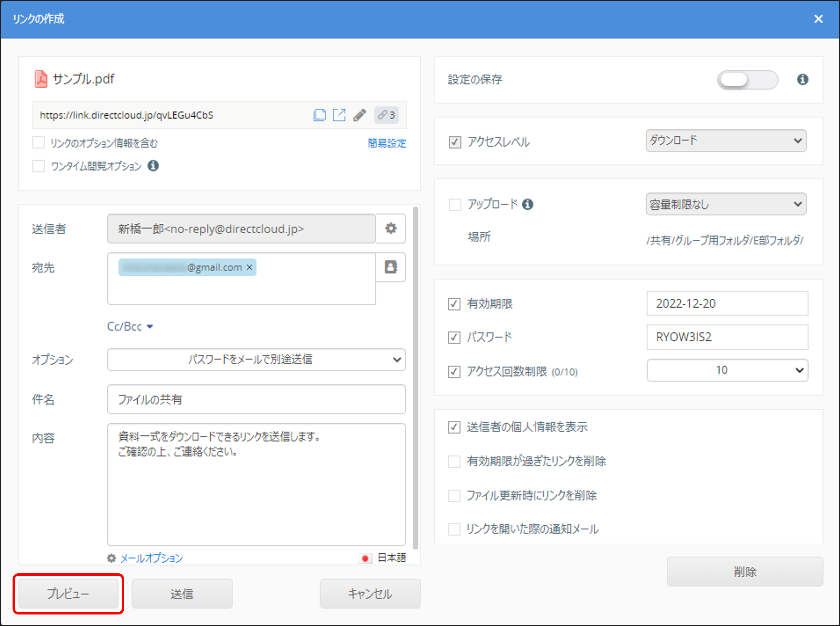Viewport: 840px width, 626px height.
Task: Open link in new window icon
Action: pos(339,115)
